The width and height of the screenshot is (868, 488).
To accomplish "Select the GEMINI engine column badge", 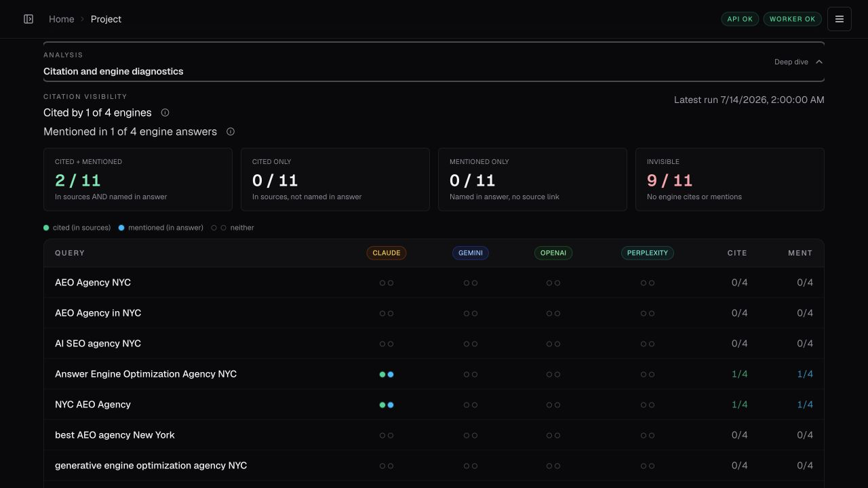I will tap(471, 253).
